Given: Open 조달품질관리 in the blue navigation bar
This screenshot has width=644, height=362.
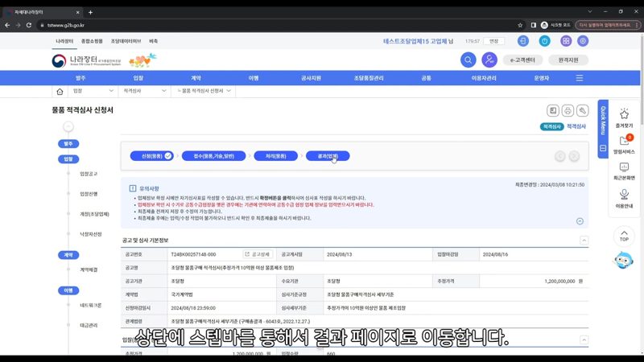Looking at the screenshot, I should click(369, 78).
